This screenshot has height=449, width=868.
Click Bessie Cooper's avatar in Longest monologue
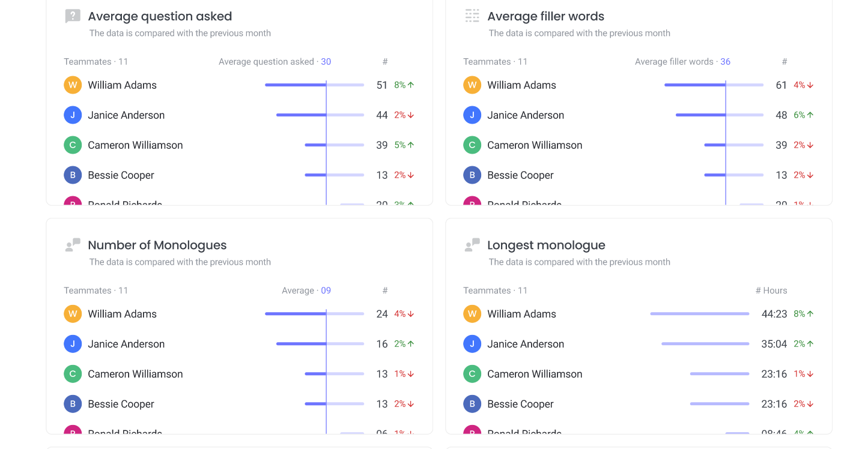[472, 403]
